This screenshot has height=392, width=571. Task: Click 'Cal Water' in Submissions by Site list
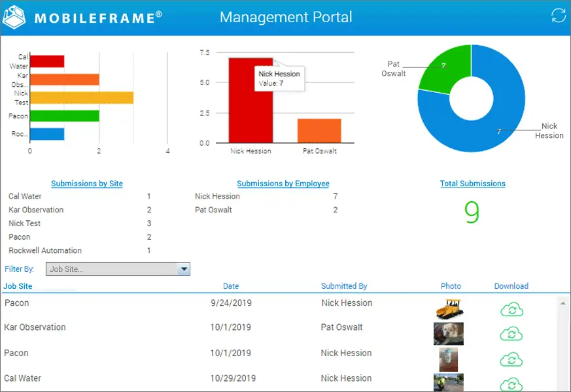(25, 197)
